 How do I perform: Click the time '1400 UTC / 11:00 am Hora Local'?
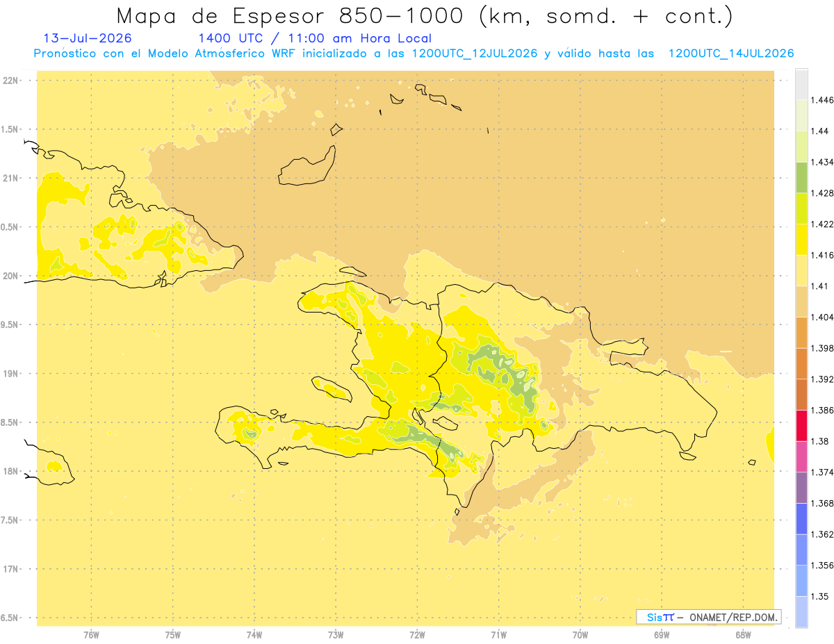[315, 38]
